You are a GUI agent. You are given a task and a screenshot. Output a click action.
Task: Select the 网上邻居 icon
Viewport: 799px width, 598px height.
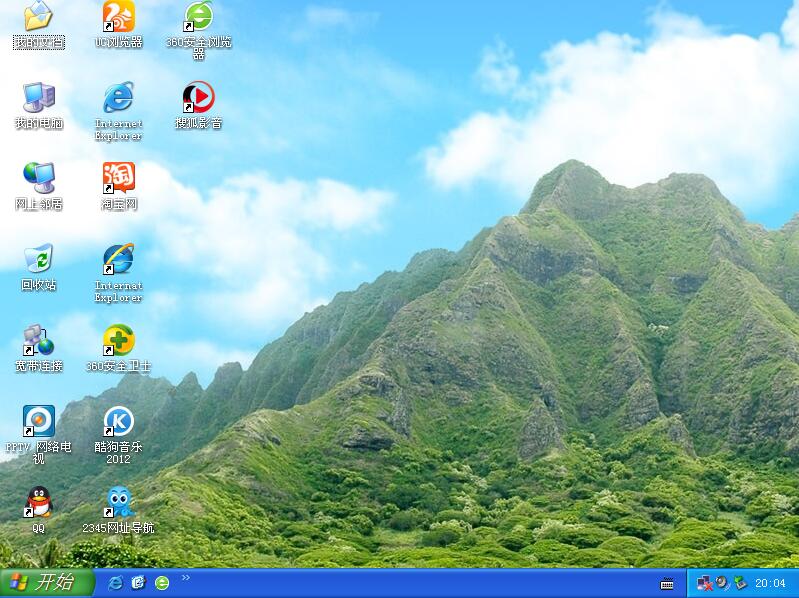[x=38, y=179]
